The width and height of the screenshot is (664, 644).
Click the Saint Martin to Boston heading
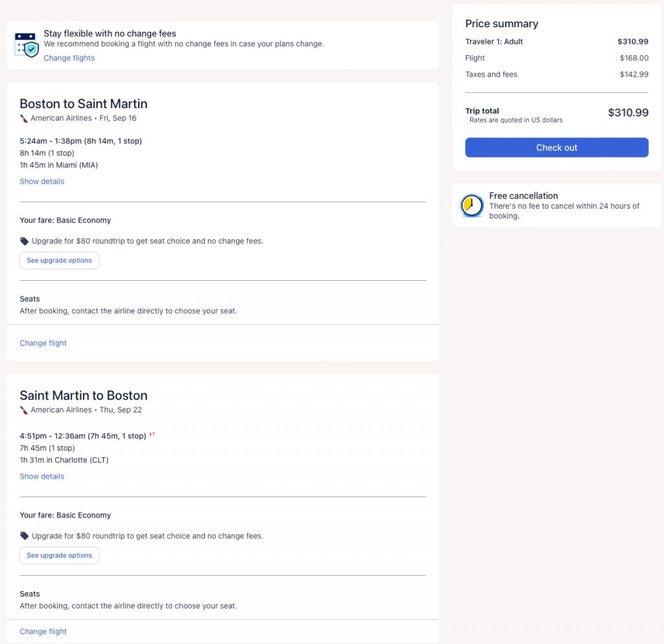coord(84,396)
